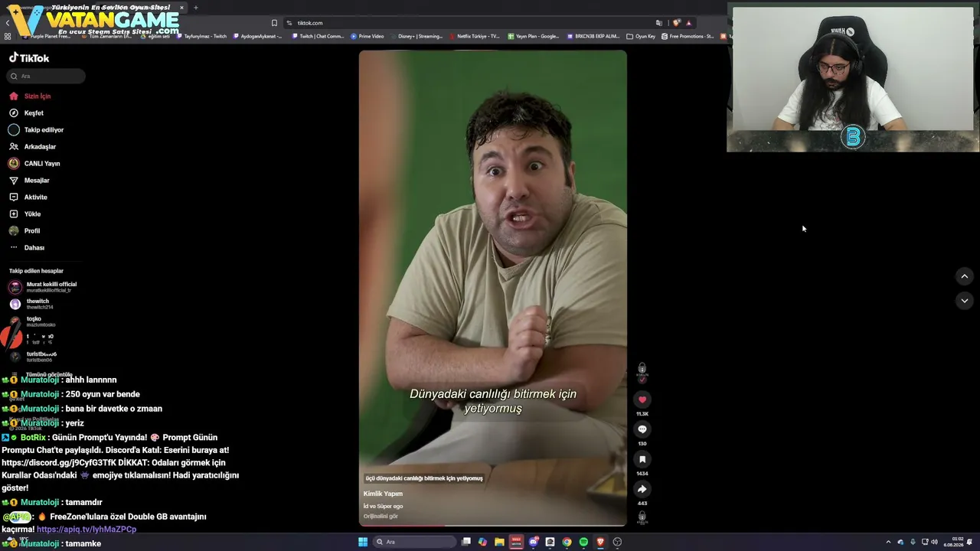Image resolution: width=980 pixels, height=551 pixels.
Task: Open the Windows Start menu
Action: [x=363, y=542]
